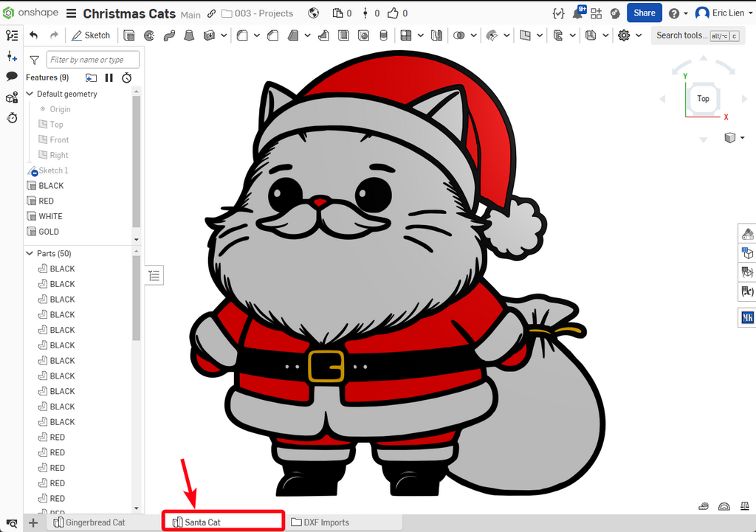Select the Revolve tool

coord(149,35)
